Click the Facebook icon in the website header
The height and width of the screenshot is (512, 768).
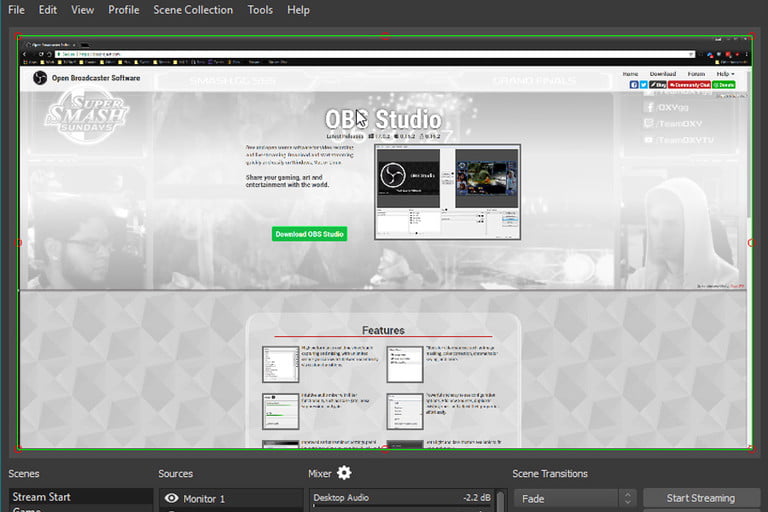tap(634, 86)
